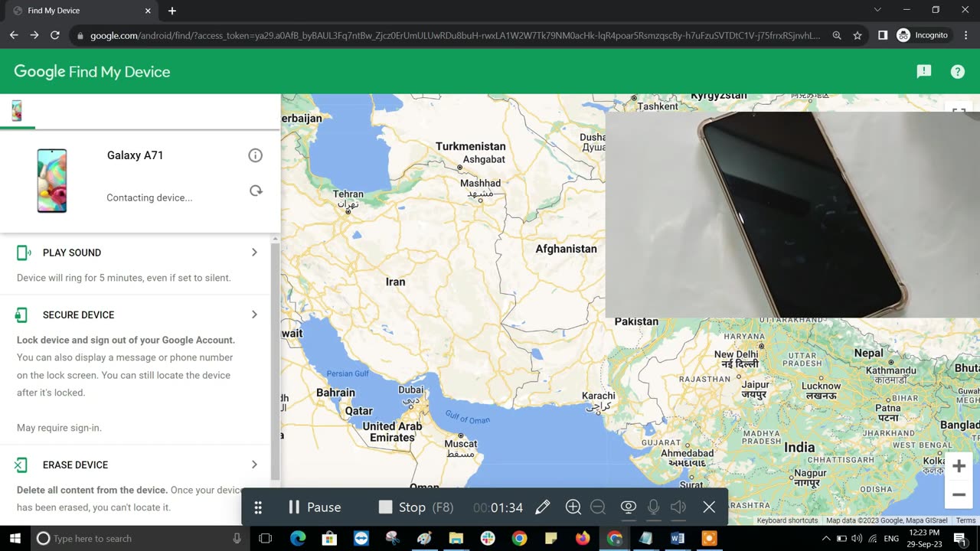
Task: Click the Google Find My Device logo
Action: [x=92, y=72]
